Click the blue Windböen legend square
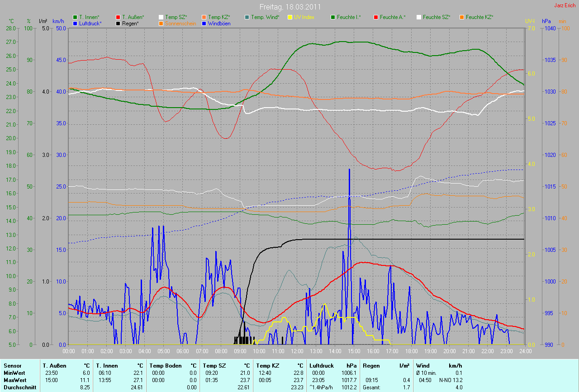 [204, 23]
